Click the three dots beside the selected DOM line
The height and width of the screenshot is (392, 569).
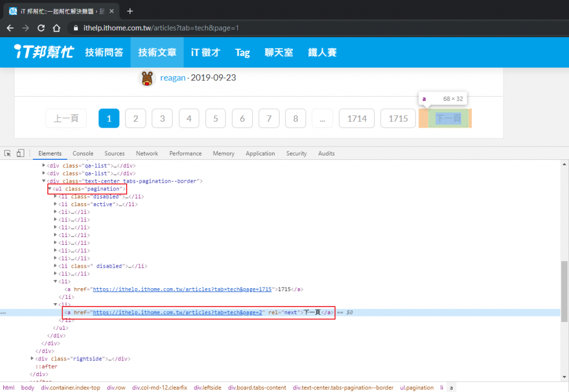coord(3,313)
